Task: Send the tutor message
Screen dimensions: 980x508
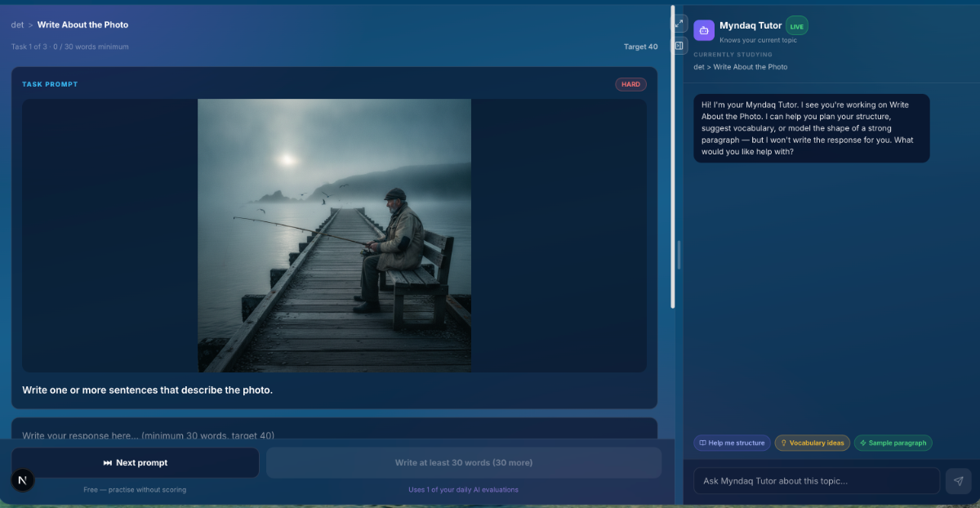Action: click(x=959, y=481)
